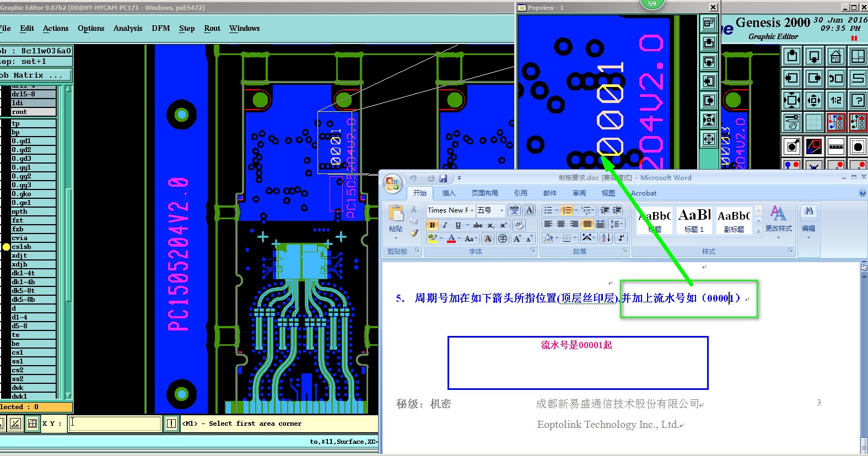Toggle the grid icon in Genesis panel

pos(814,122)
